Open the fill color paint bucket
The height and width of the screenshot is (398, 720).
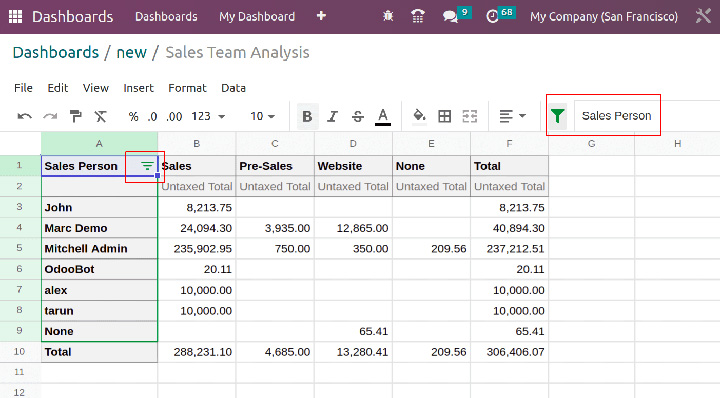point(419,116)
